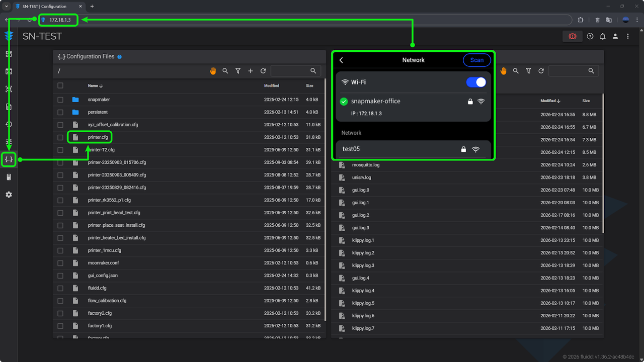Select the SN-TEST Configuration browser tab
644x362 pixels.
point(45,7)
